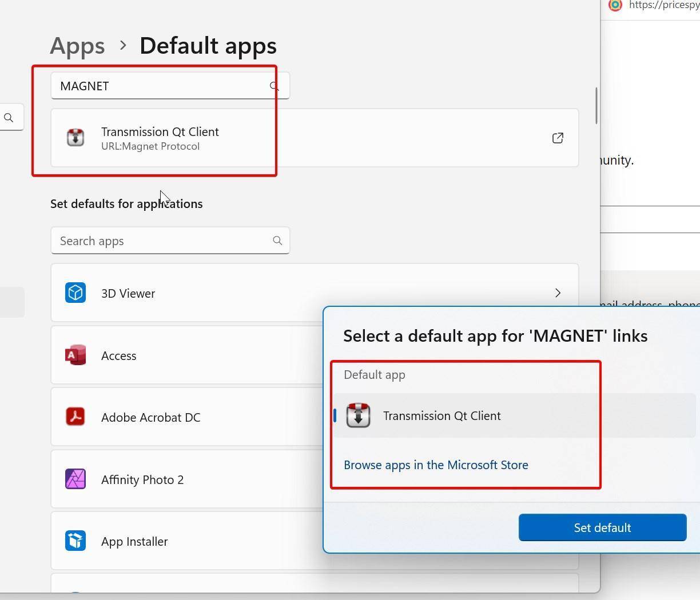The image size is (700, 600).
Task: Click the App Installer icon
Action: point(75,541)
